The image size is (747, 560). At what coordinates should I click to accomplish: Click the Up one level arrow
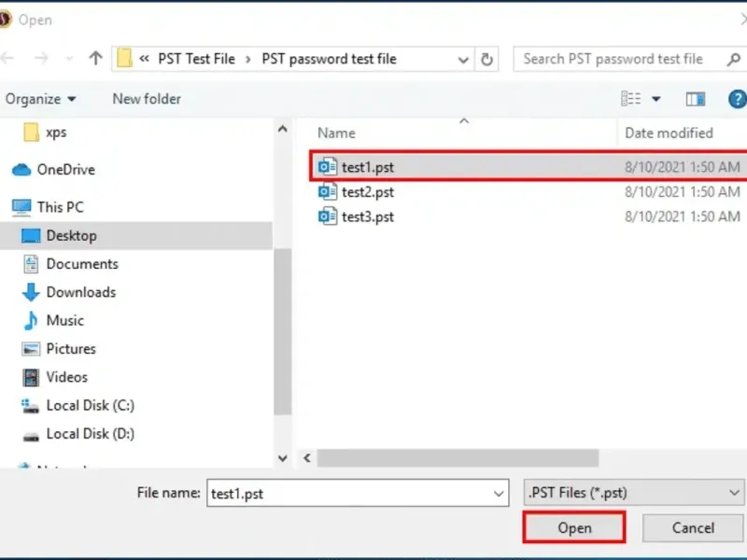click(x=95, y=59)
